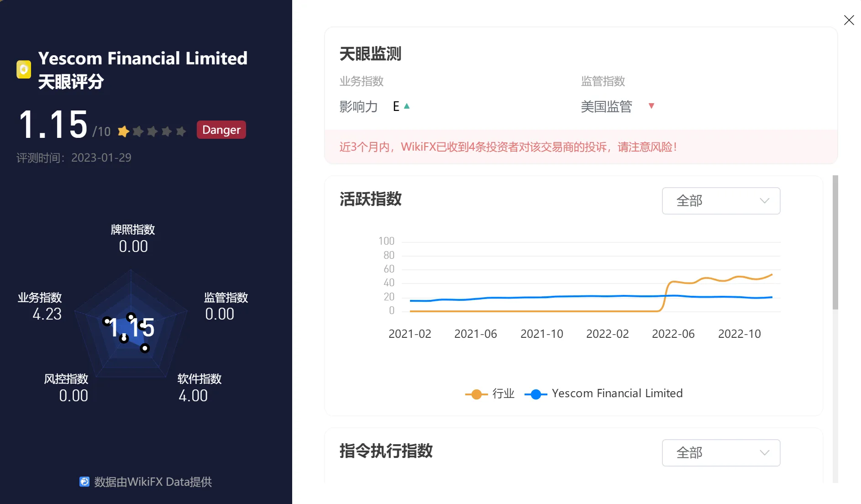Click the 风控指数 0.00 label
The width and height of the screenshot is (861, 504).
66,388
